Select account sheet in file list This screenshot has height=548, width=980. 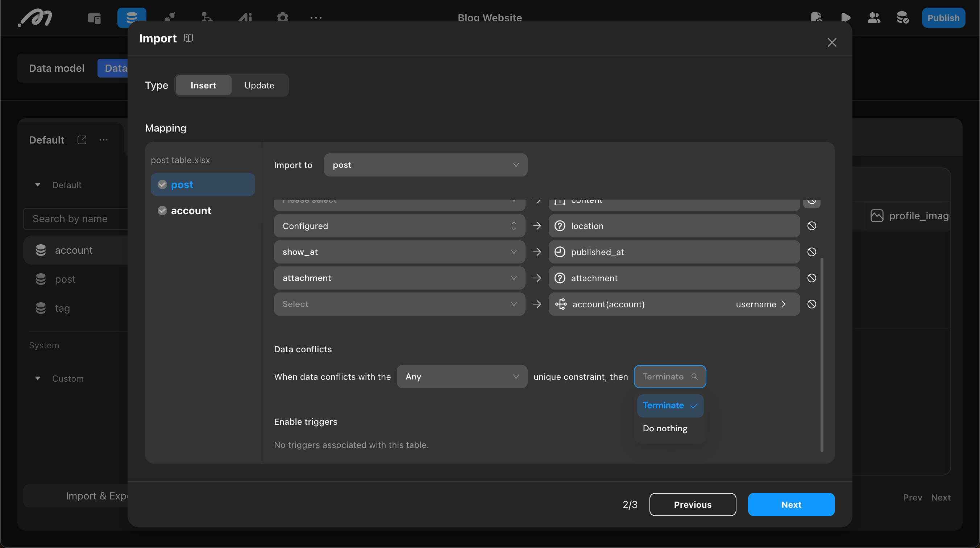click(203, 211)
